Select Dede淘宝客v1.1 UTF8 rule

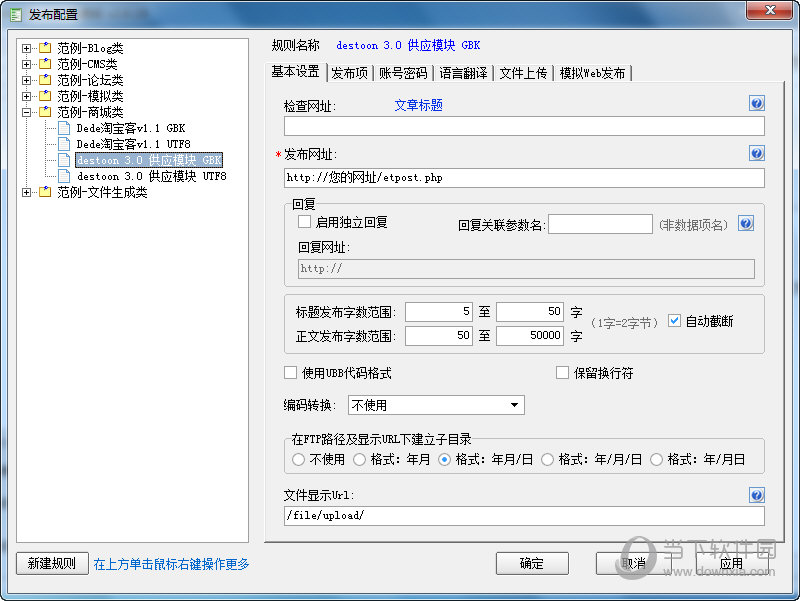[134, 144]
